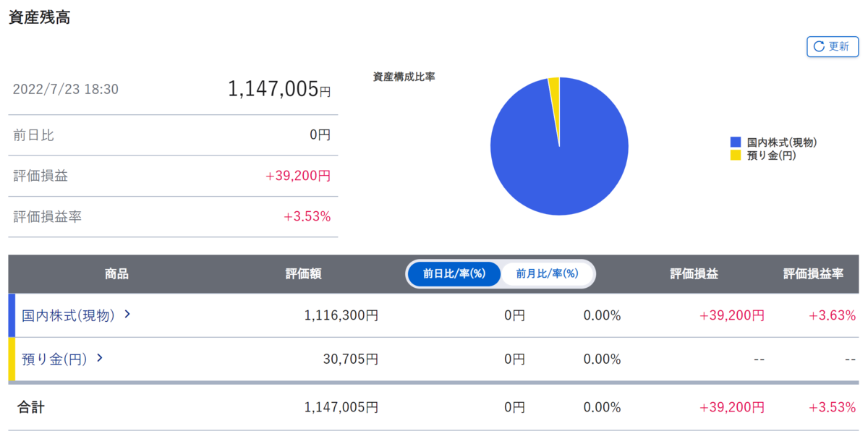Switch the toggle to 前月比/率(%)
Screen dimensions: 868x439
point(548,274)
